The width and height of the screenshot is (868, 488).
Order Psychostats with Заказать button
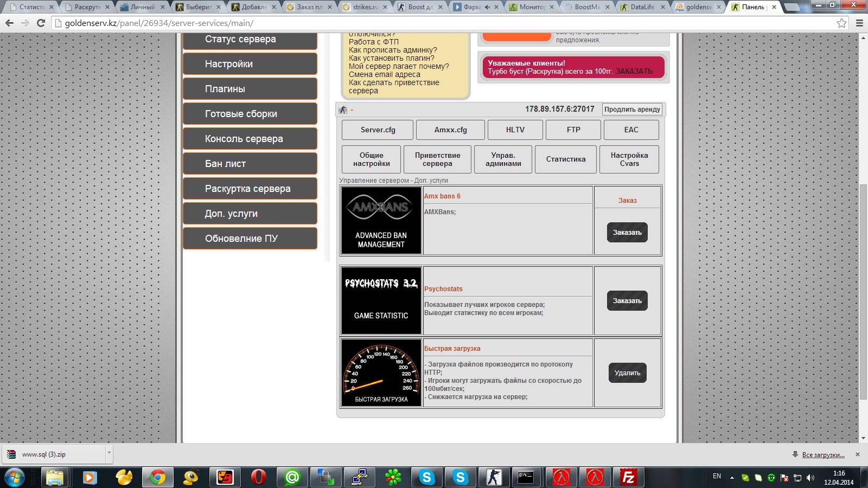(627, 301)
